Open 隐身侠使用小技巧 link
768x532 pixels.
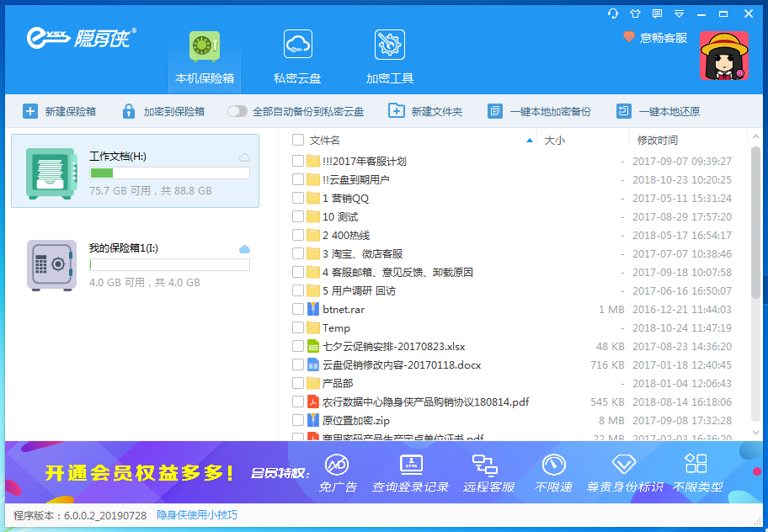[x=197, y=515]
